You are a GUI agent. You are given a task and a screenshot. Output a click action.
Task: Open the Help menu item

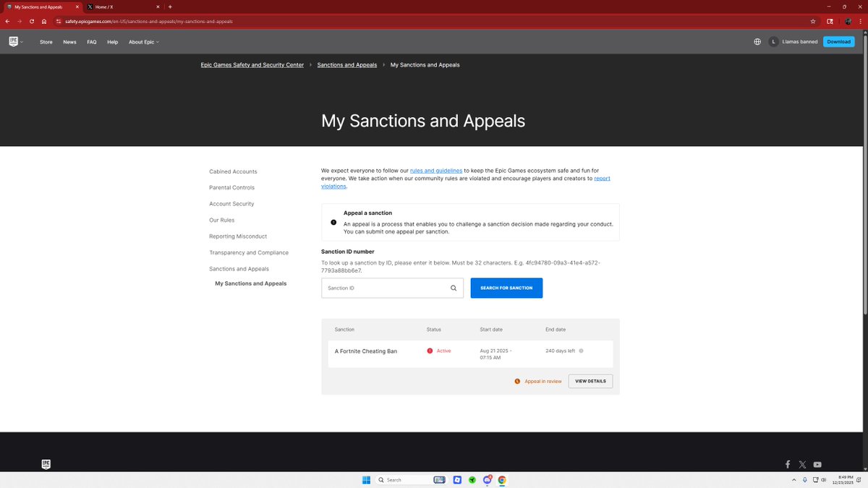tap(113, 42)
